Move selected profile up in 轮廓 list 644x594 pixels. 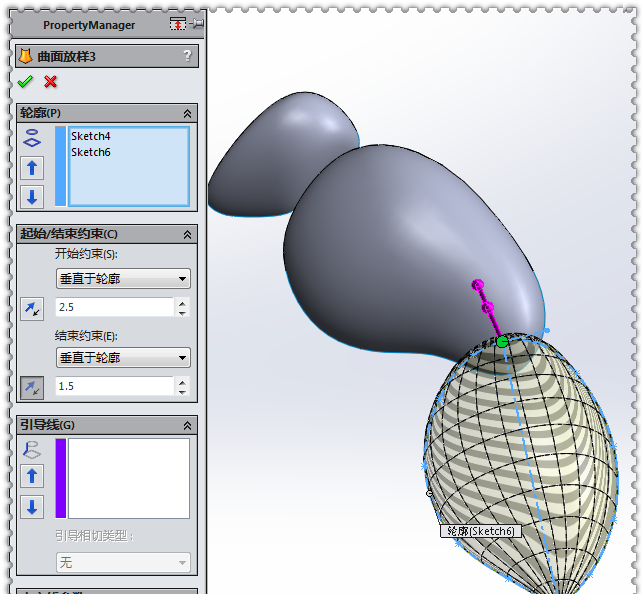pos(32,168)
